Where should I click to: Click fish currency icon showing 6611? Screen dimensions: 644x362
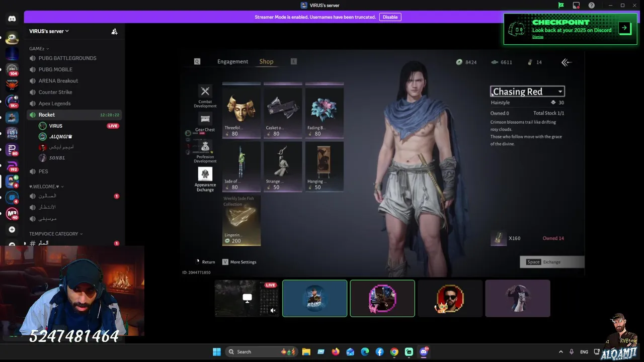tap(495, 62)
